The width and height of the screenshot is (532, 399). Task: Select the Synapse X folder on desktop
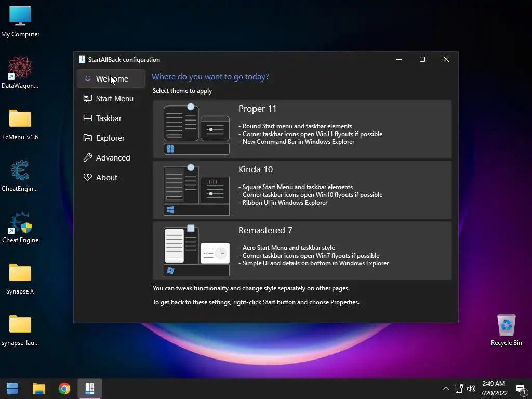click(20, 279)
